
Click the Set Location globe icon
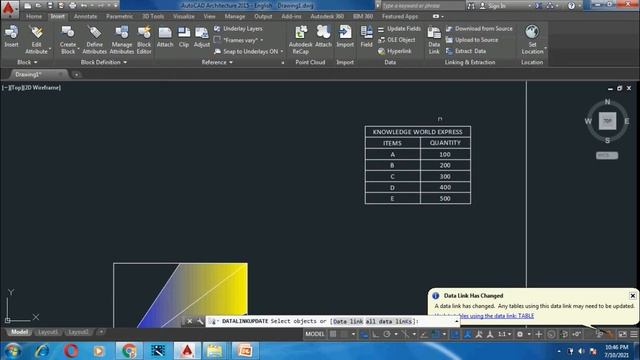tap(532, 32)
